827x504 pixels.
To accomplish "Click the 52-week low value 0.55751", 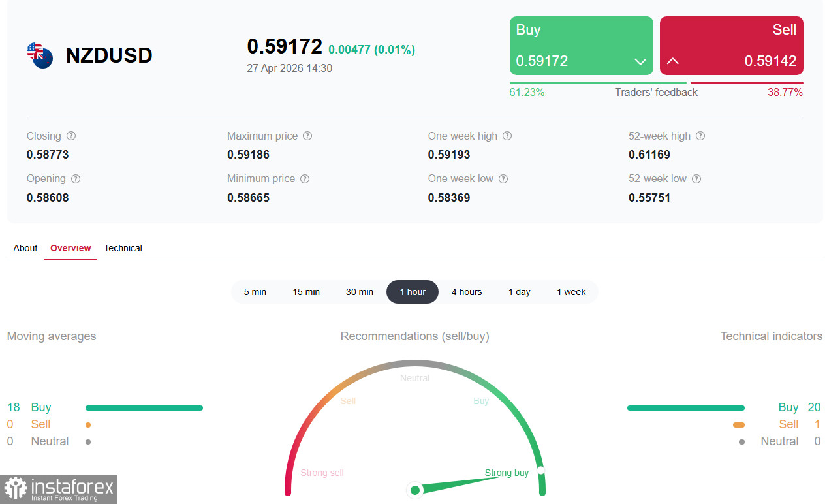I will [x=649, y=197].
